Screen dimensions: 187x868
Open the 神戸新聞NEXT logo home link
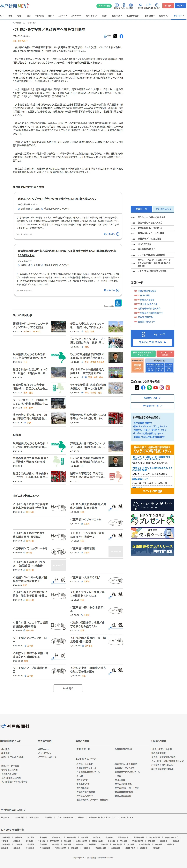(15, 6)
